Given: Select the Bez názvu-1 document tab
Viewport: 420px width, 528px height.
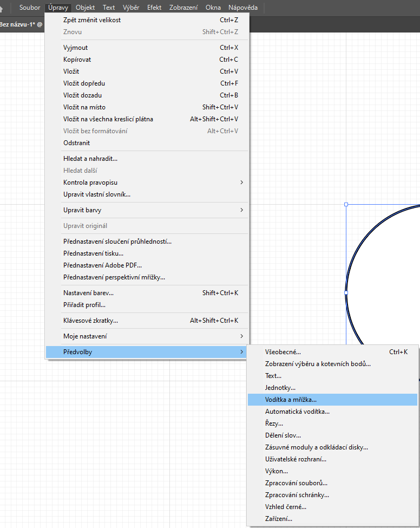Looking at the screenshot, I should coord(19,24).
